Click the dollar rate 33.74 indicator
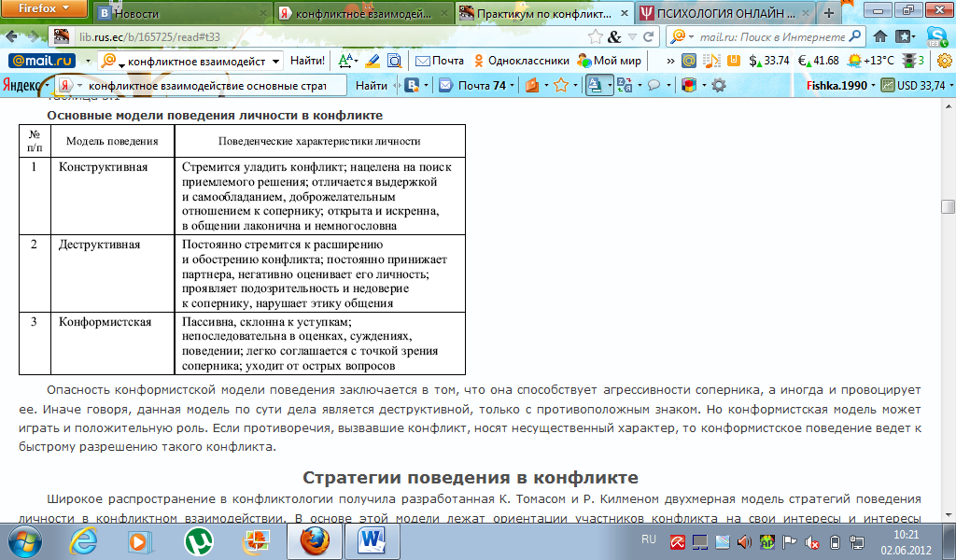956x560 pixels. click(769, 61)
